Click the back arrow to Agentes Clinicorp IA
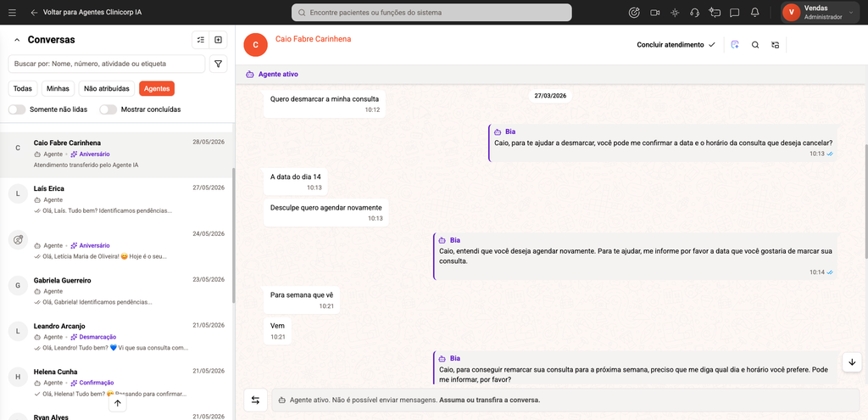 (34, 12)
